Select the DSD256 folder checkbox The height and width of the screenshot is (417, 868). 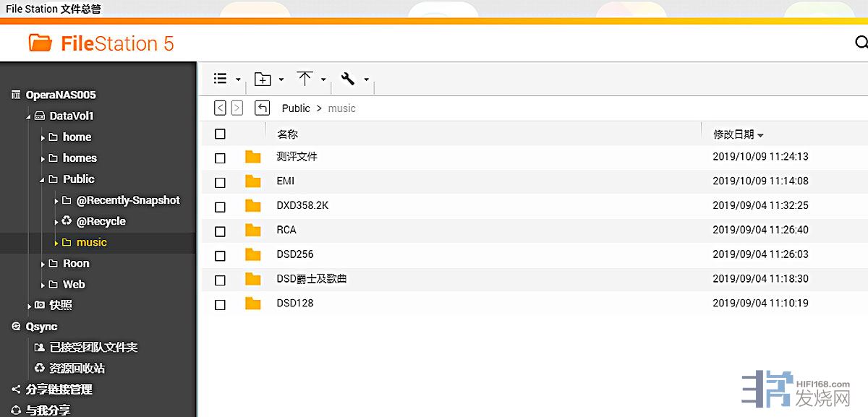[221, 255]
